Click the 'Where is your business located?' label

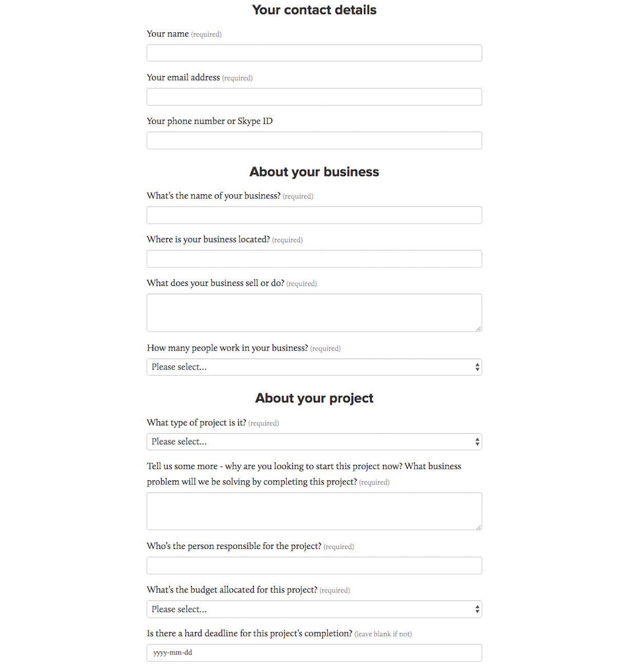[208, 239]
